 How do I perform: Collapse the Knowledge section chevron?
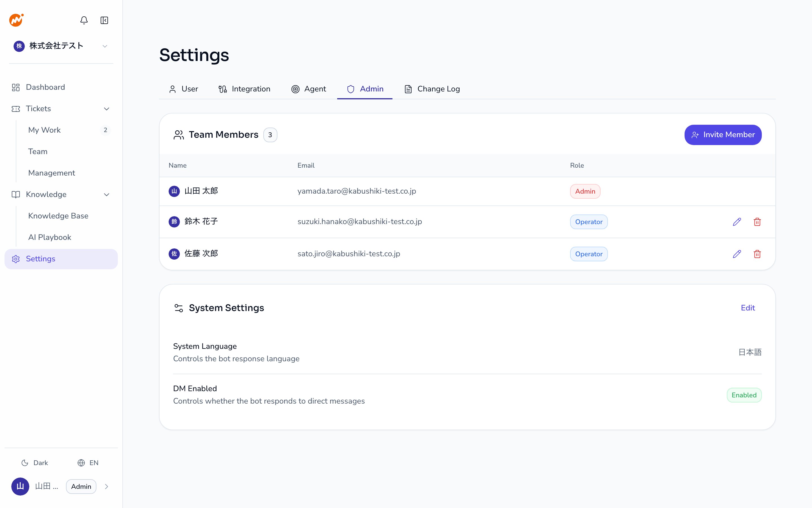coord(107,194)
